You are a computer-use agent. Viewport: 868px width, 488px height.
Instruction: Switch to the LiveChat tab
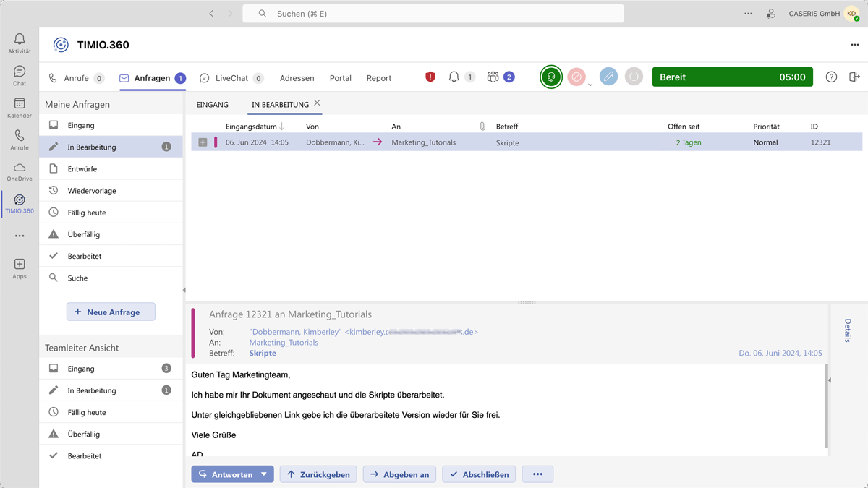(x=231, y=78)
